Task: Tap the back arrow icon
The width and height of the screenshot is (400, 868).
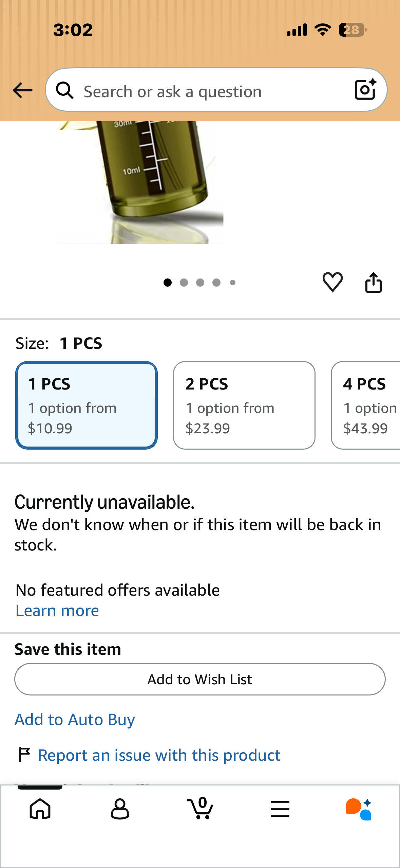Action: tap(22, 90)
